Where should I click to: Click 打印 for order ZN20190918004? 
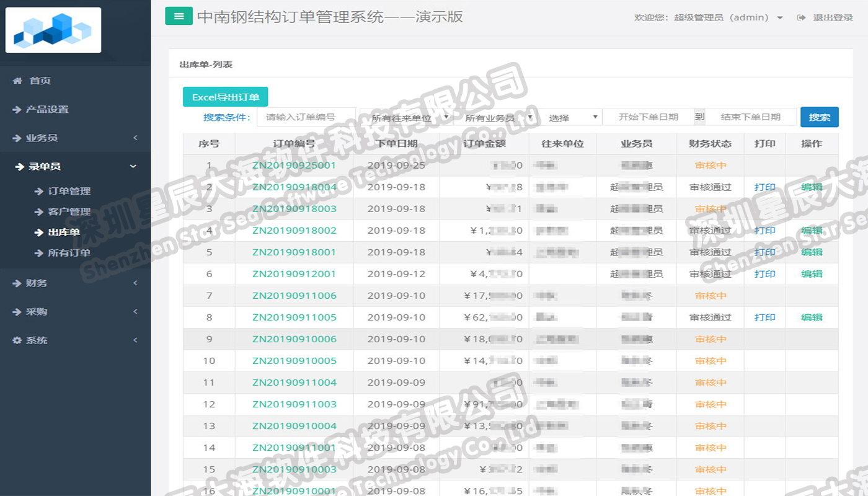[x=764, y=187]
